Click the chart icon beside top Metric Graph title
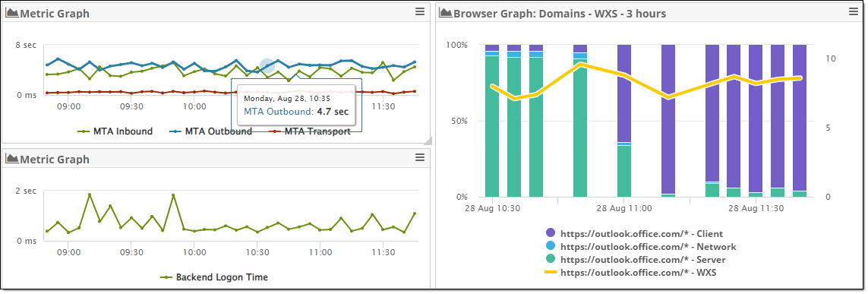 (12, 13)
